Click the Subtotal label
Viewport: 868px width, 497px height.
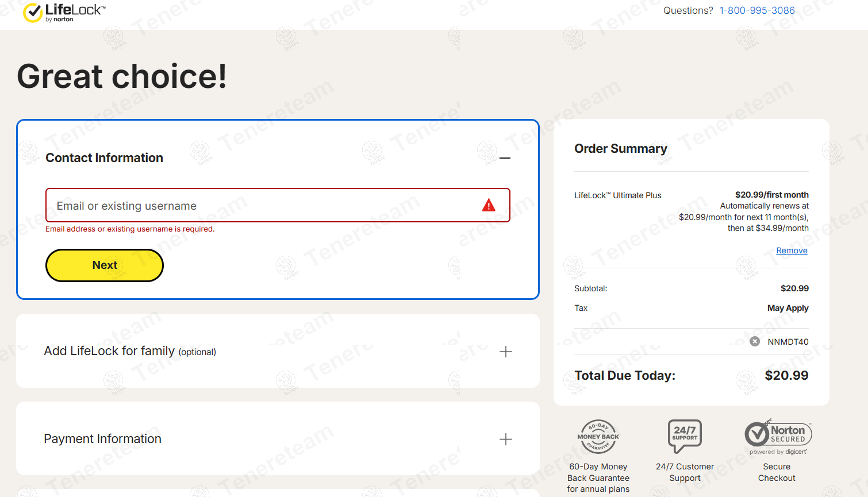click(x=590, y=288)
